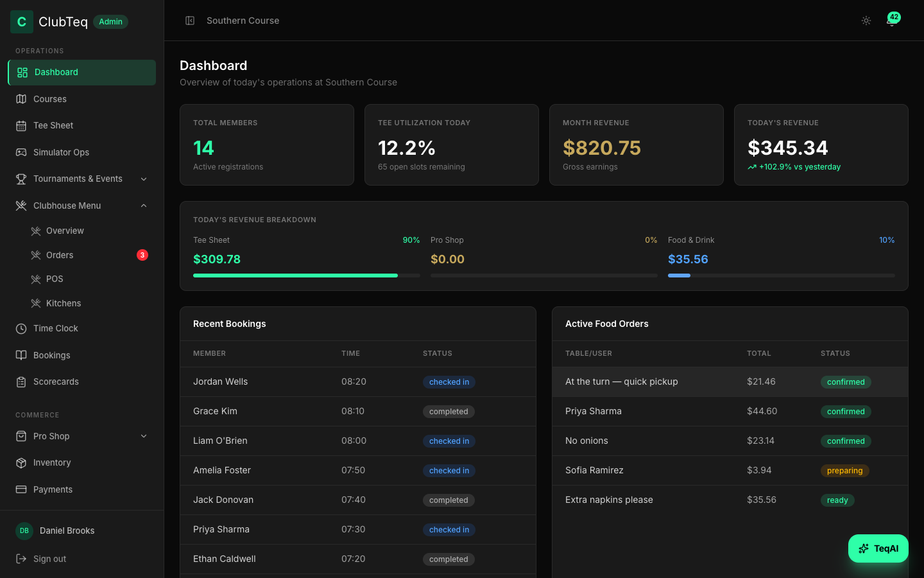Expand Tournaments & Events chevron

tap(144, 179)
